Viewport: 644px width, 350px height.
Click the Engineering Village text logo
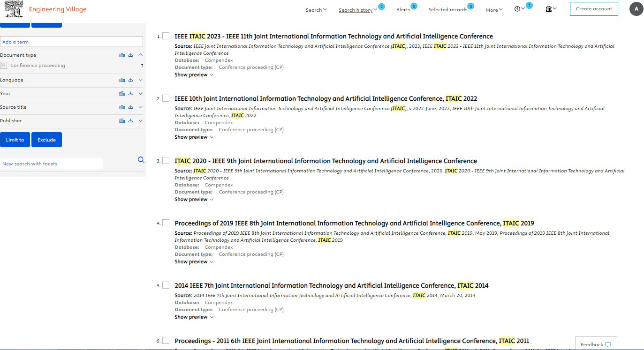pos(58,9)
